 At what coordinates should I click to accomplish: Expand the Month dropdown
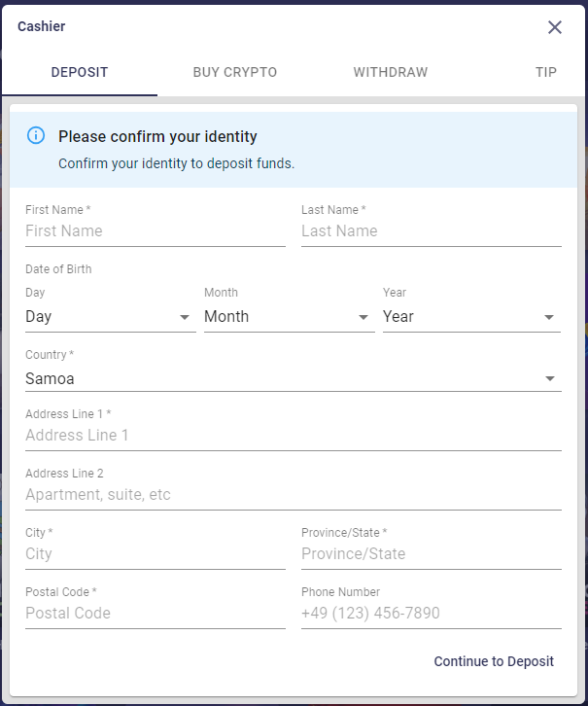(290, 316)
